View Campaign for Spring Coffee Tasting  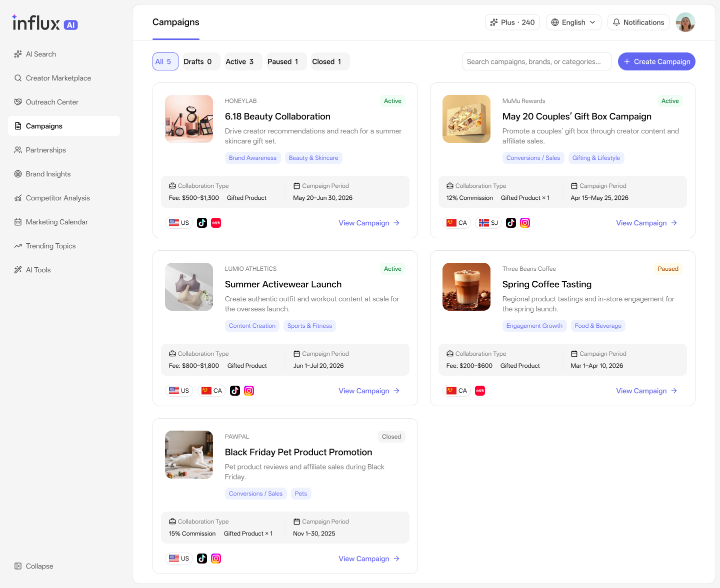click(x=646, y=391)
